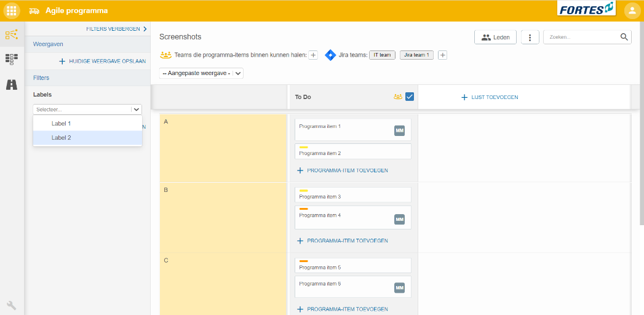644x315 pixels.
Task: Open the roadmap road sidebar icon
Action: pos(12,84)
